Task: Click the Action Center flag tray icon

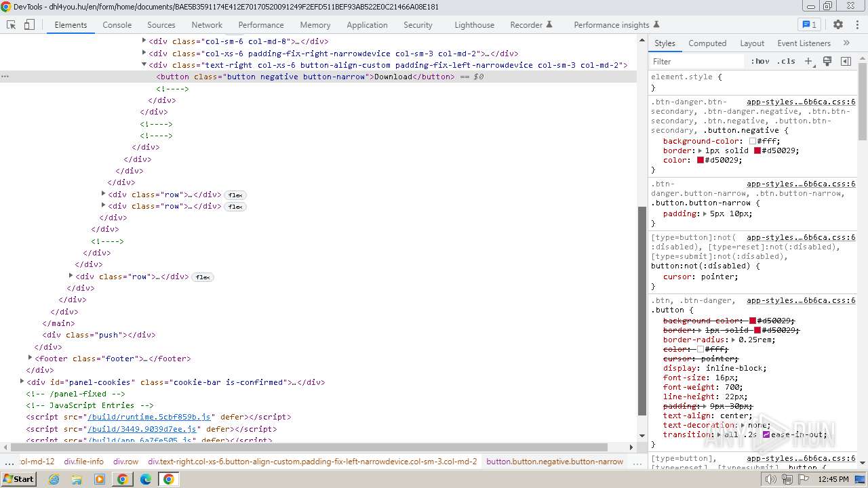Action: 802,479
